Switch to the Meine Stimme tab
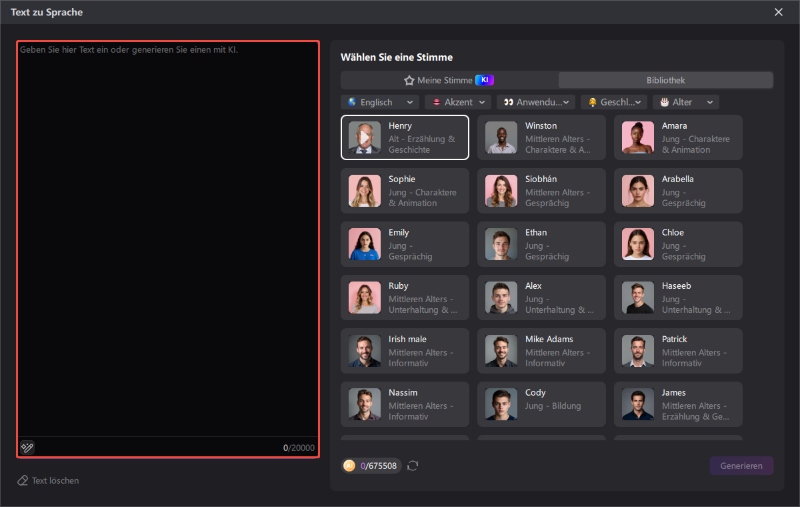 click(448, 80)
